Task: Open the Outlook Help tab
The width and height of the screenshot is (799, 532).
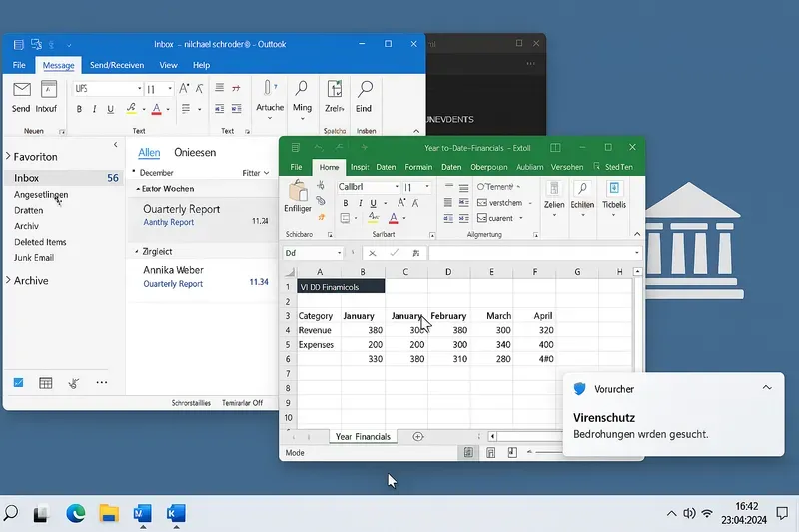Action: (x=201, y=65)
